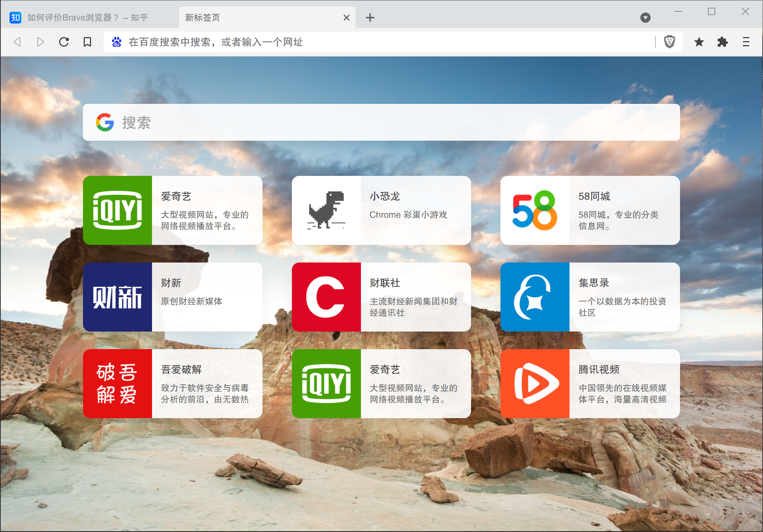The image size is (763, 532).
Task: Click the forward navigation arrow
Action: [40, 42]
